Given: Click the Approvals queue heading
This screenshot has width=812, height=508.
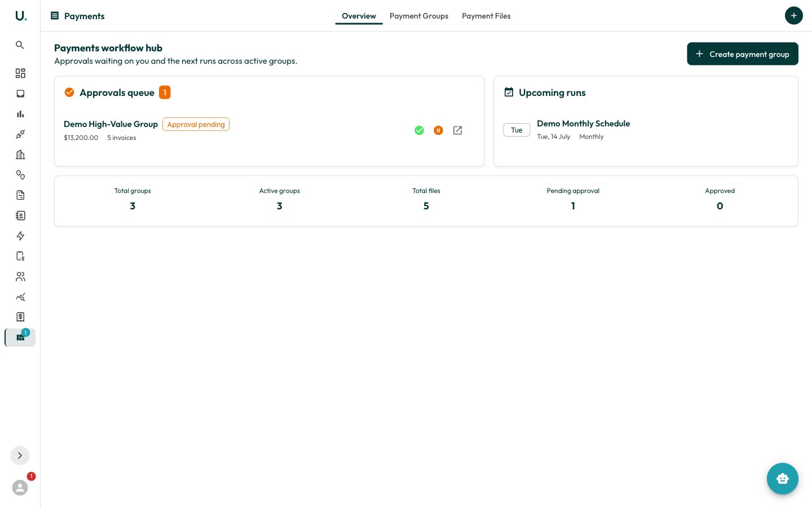Looking at the screenshot, I should coord(117,93).
